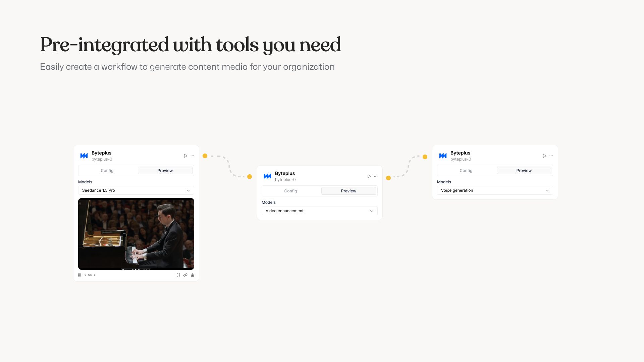Open more options on Voice generation node
Image resolution: width=644 pixels, height=362 pixels.
pyautogui.click(x=551, y=156)
